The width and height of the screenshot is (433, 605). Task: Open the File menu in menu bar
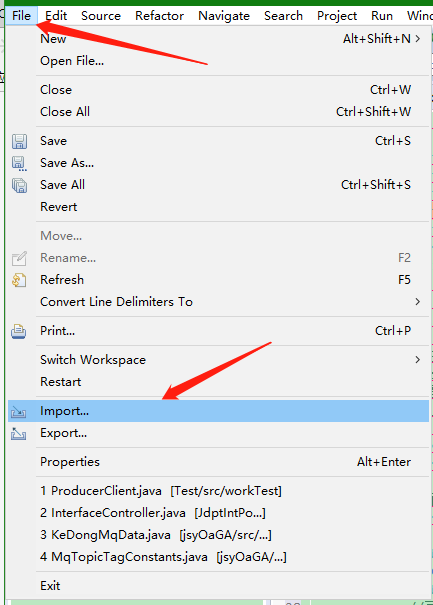point(21,16)
